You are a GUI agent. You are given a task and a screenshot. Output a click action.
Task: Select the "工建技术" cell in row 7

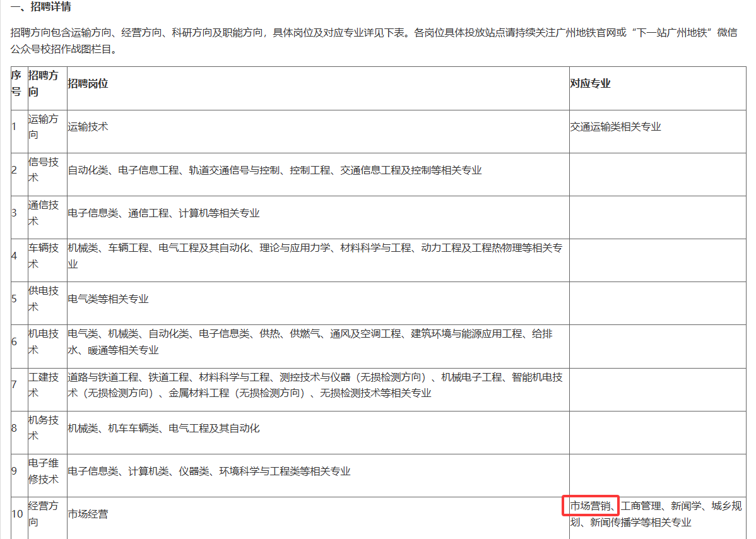coord(44,385)
